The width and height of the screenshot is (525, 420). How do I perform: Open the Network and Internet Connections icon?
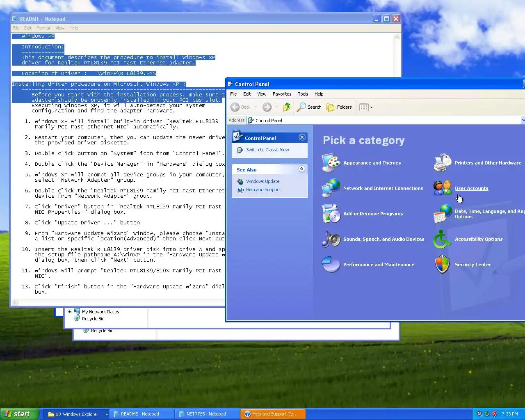[x=331, y=188]
